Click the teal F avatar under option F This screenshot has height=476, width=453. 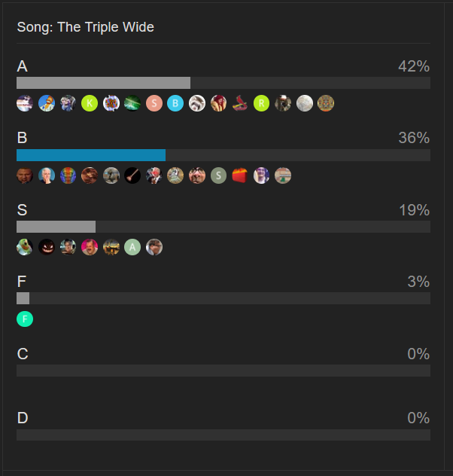[25, 319]
